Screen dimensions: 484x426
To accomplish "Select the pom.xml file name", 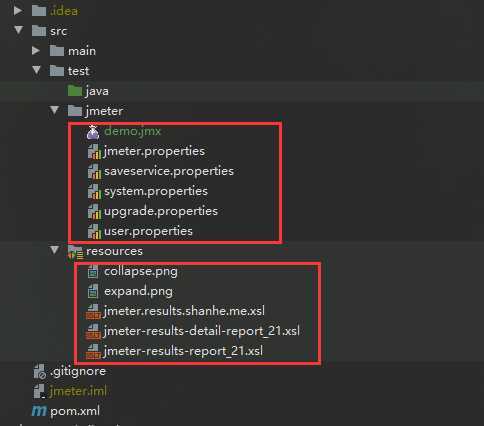I will tap(75, 412).
